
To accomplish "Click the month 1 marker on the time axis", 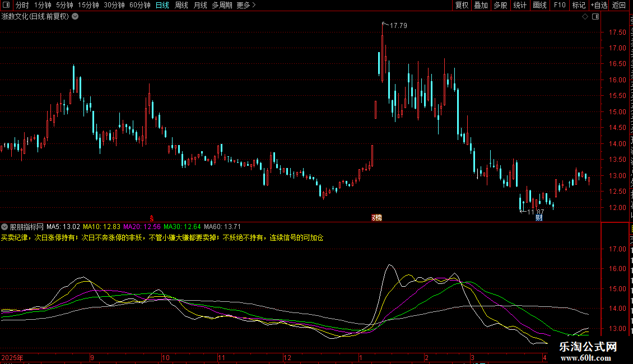I will [360, 357].
